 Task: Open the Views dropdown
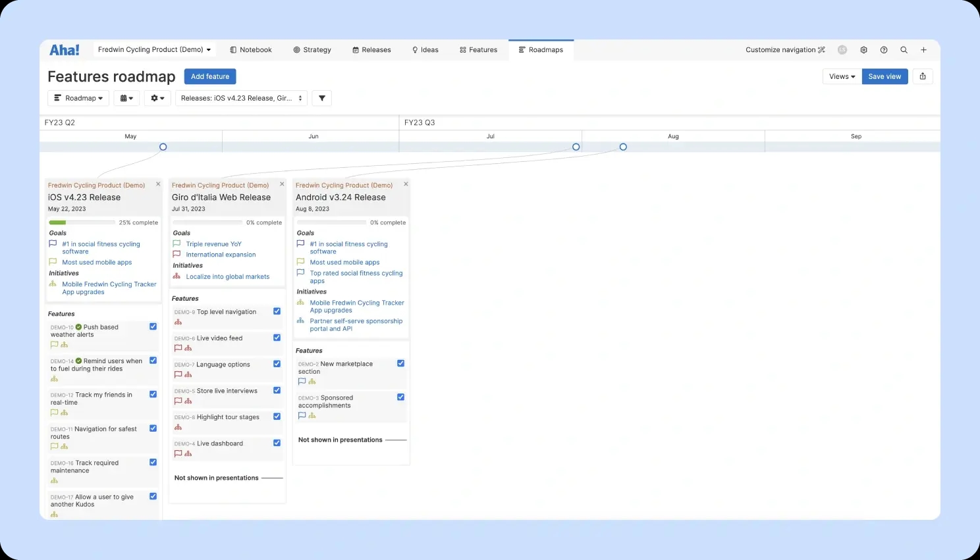point(842,76)
